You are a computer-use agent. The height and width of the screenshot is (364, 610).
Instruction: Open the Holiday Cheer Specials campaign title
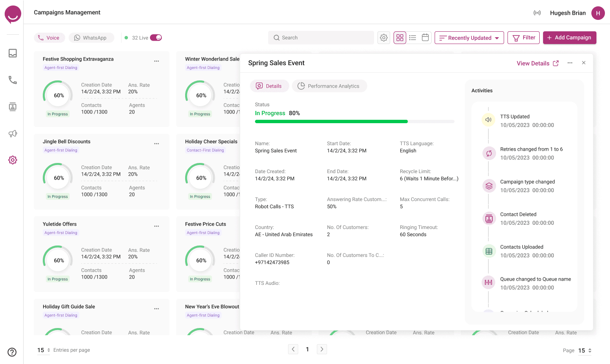pos(211,142)
